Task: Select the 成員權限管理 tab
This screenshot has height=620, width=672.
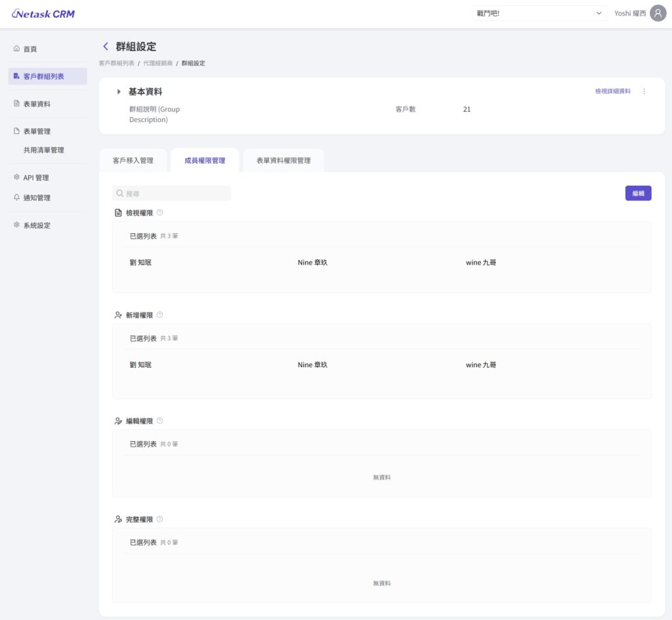Action: coord(205,160)
